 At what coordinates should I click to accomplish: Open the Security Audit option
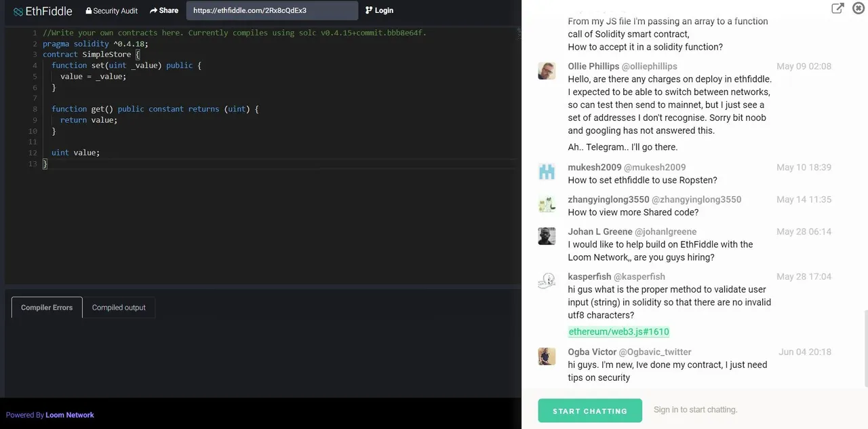pyautogui.click(x=111, y=11)
